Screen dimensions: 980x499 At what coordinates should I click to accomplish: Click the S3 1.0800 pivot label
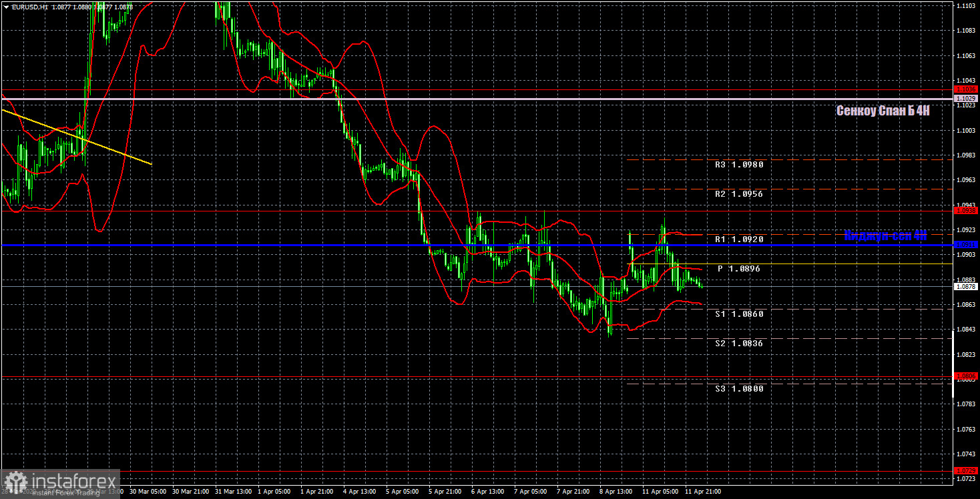[x=739, y=388]
